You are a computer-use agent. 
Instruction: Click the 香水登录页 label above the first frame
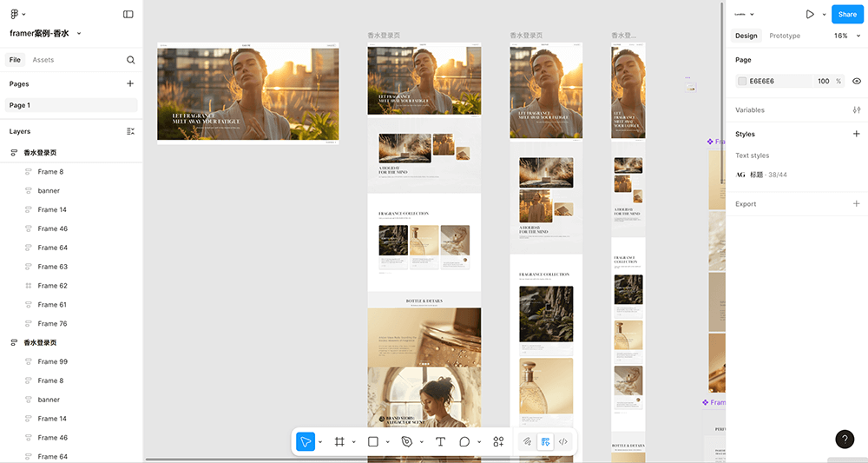(x=384, y=36)
